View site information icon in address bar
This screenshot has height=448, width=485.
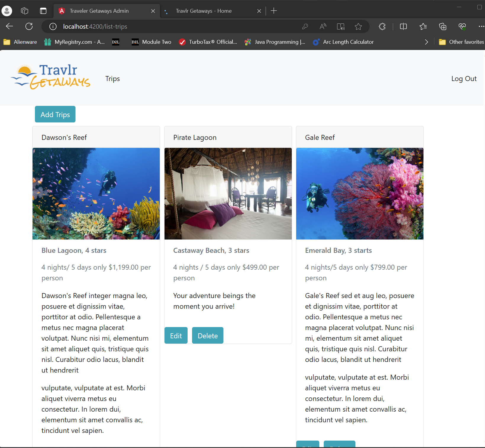pyautogui.click(x=53, y=27)
